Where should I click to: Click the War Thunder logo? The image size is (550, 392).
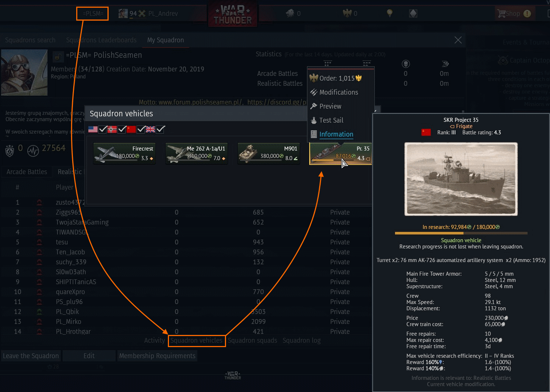[x=233, y=15]
